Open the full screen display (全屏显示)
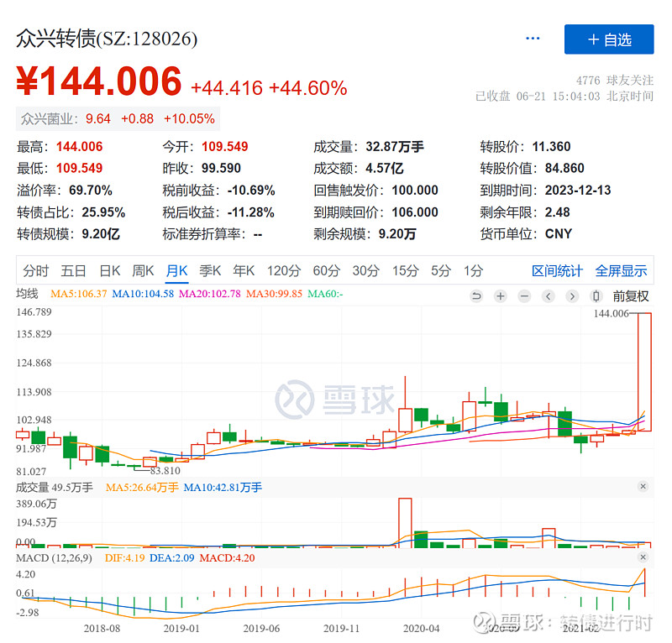The width and height of the screenshot is (672, 643). [621, 271]
